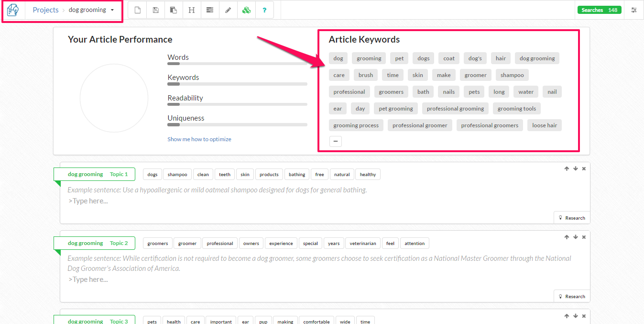Click Research button in Topic 2
644x324 pixels.
click(572, 296)
